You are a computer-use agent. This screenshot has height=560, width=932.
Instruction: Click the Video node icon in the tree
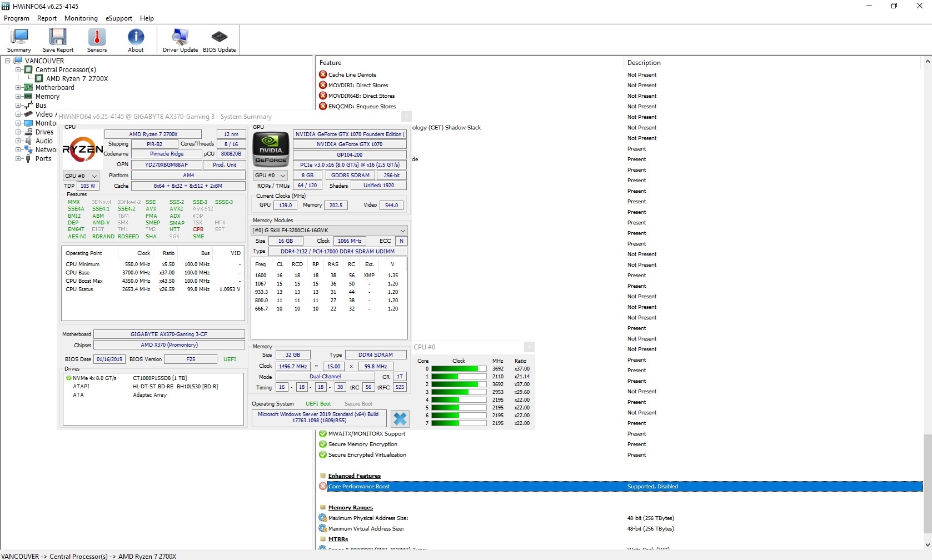coord(28,114)
